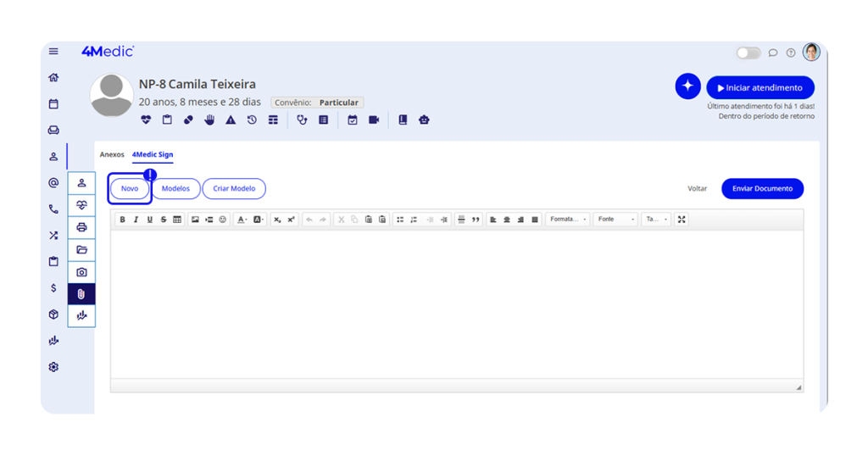Screen dimensions: 868x456
Task: Click the Criar Modelo button
Action: 234,189
